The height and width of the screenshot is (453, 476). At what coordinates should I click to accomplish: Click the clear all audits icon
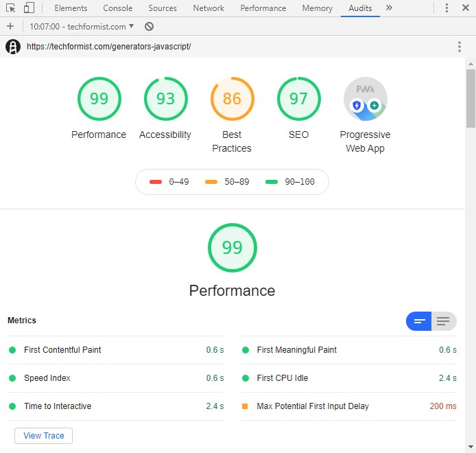pos(149,26)
